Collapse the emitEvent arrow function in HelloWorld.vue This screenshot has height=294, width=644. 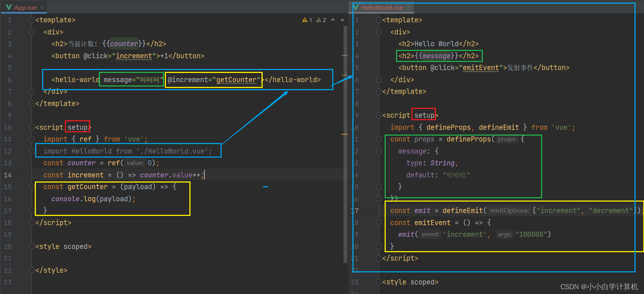[x=379, y=223]
